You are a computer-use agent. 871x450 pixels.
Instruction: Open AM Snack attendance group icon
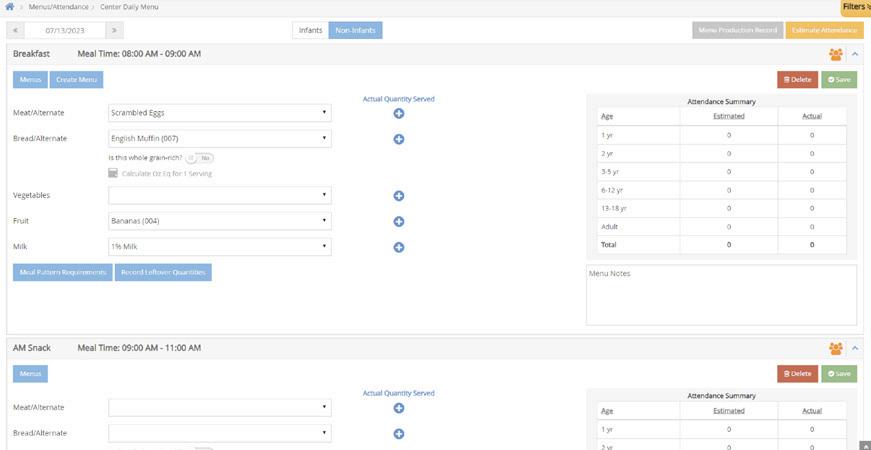click(x=835, y=348)
